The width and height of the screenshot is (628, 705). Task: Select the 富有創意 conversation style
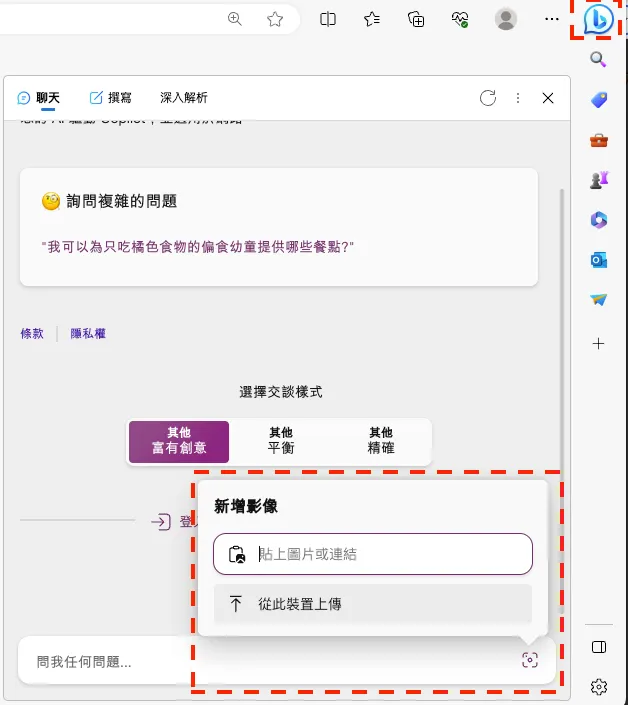179,442
